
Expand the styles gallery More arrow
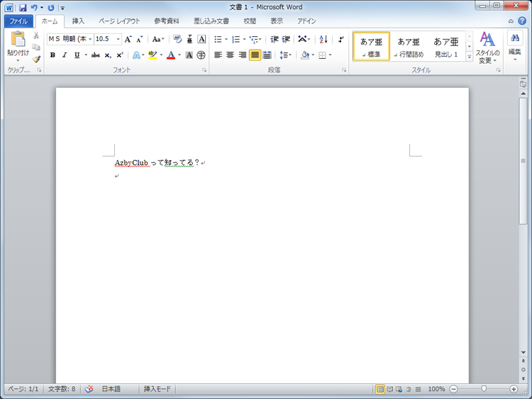(x=470, y=56)
